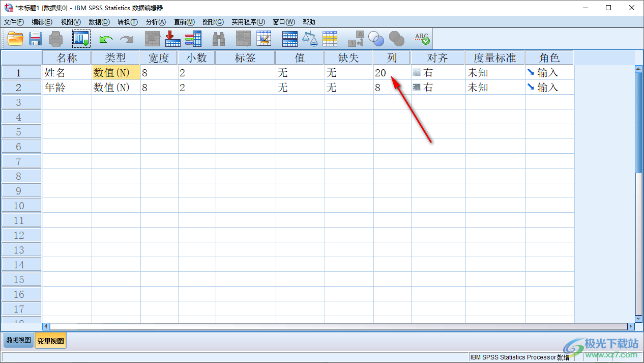Open the 视图(V) menu
Image resolution: width=644 pixels, height=363 pixels.
[x=71, y=22]
